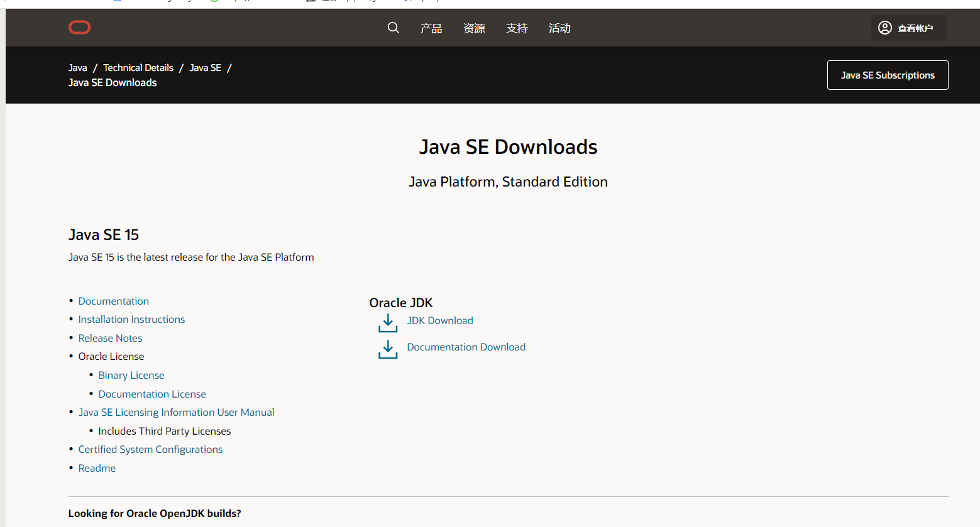Open Java SE Licensing Information User Manual
The height and width of the screenshot is (527, 980).
pos(176,413)
